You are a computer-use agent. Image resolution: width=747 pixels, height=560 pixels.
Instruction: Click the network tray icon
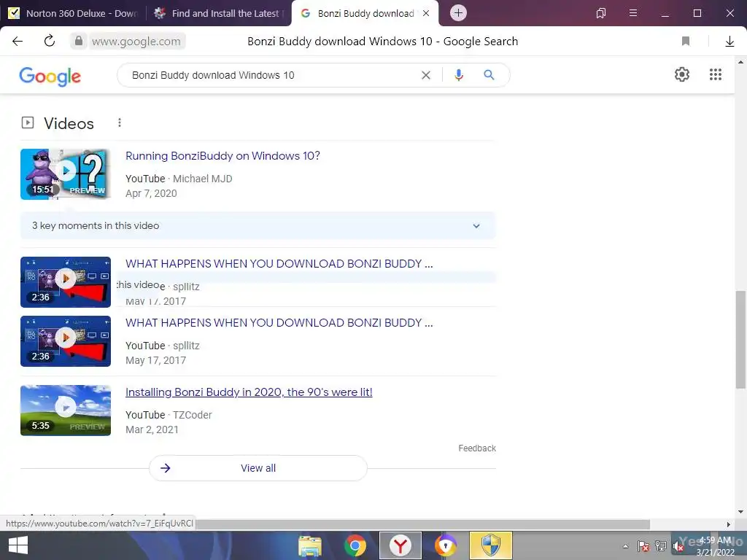click(661, 545)
